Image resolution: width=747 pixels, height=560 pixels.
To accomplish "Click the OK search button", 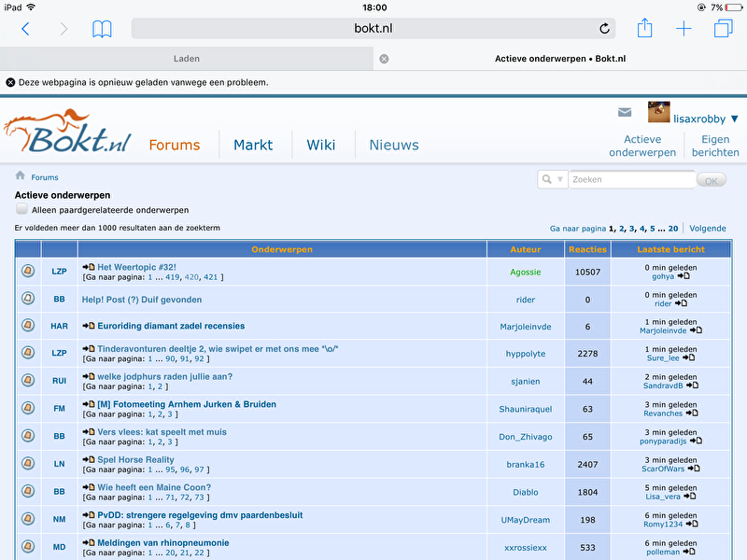I will (712, 180).
